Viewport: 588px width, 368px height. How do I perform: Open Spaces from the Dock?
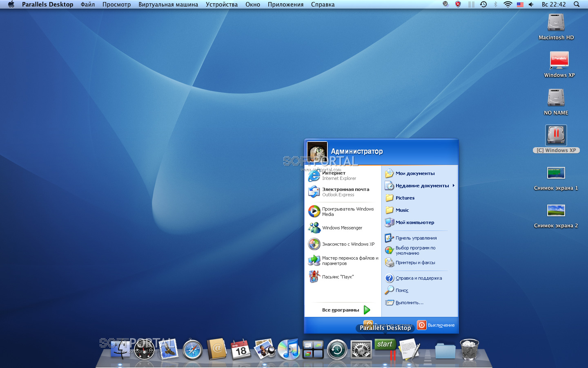pos(313,350)
